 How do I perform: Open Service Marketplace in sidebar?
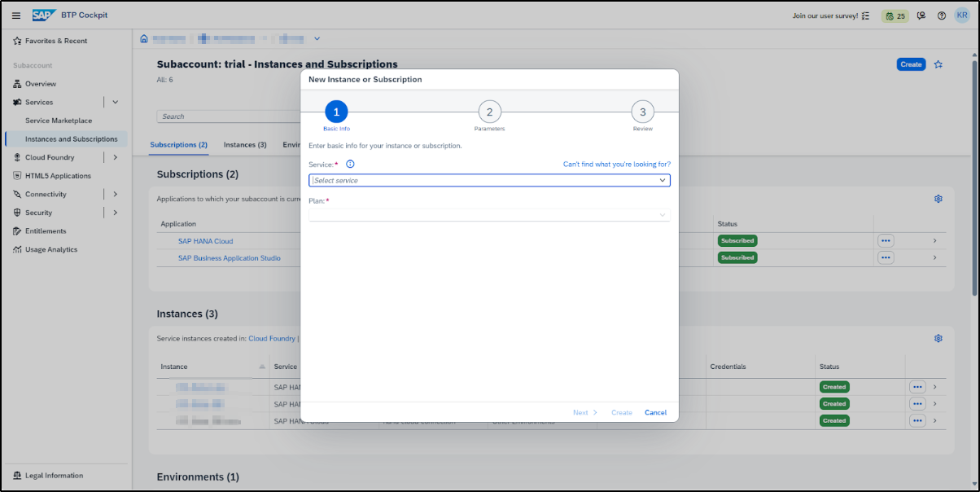pos(59,121)
